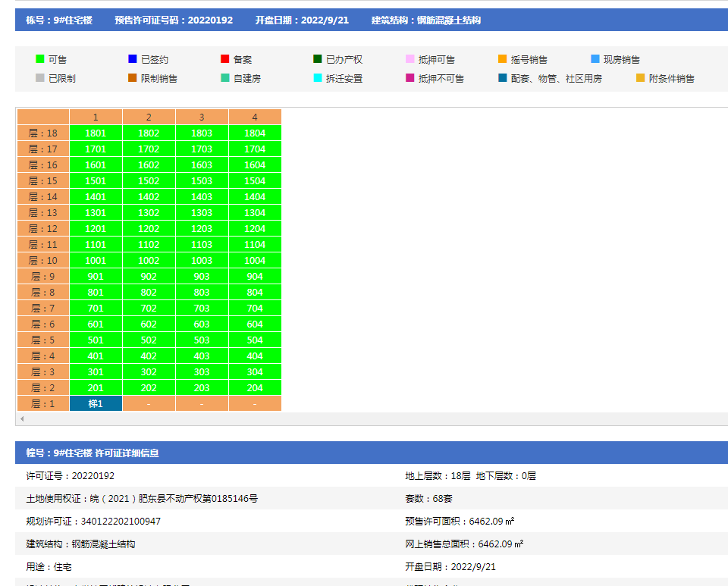Click unit 1302 cell
This screenshot has width=728, height=586.
(x=149, y=212)
